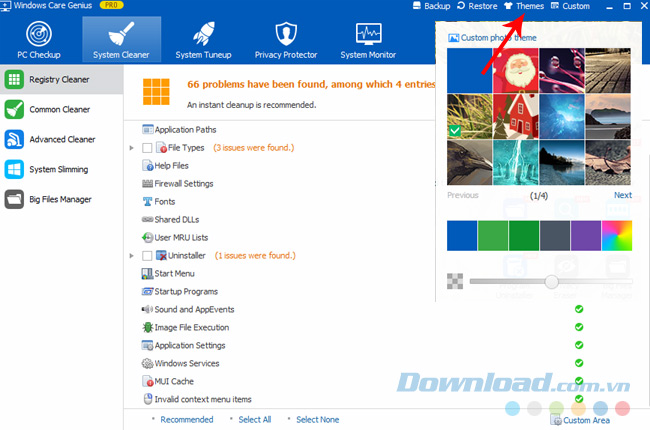Image resolution: width=650 pixels, height=430 pixels.
Task: Expand the File Types tree node
Action: click(131, 148)
